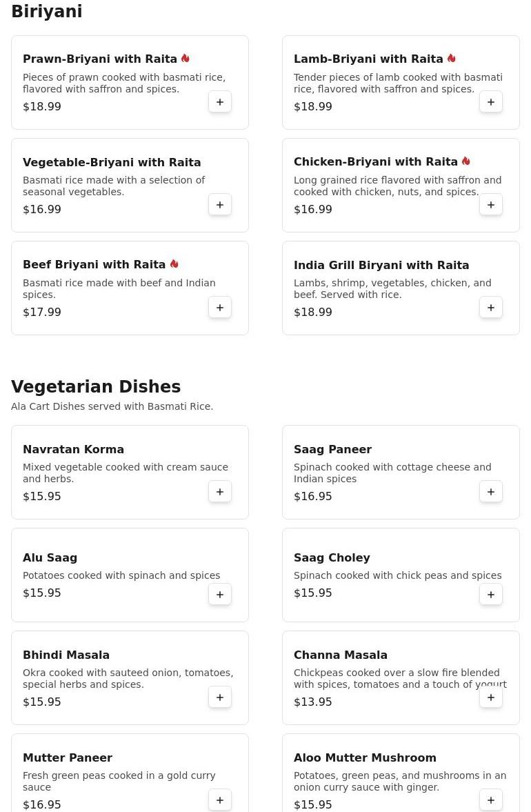This screenshot has height=812, width=531.
Task: Open India Grill Biryani with Raita details
Action: pos(381,265)
